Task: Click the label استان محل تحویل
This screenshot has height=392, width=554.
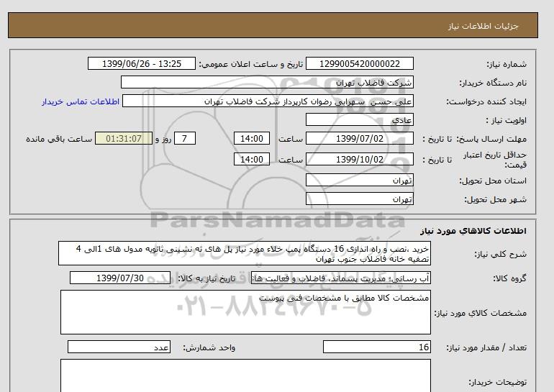Action: 493,181
